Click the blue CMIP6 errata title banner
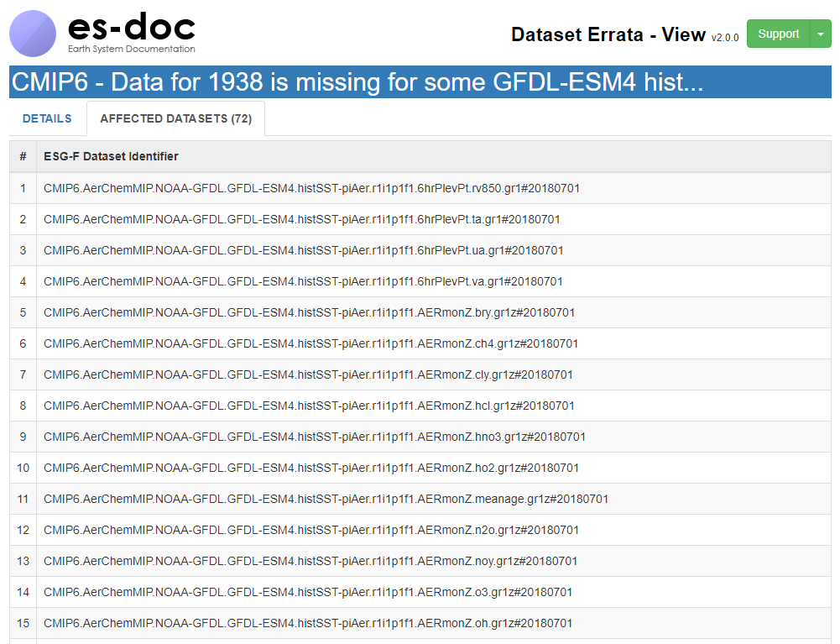This screenshot has width=840, height=644. tap(420, 82)
